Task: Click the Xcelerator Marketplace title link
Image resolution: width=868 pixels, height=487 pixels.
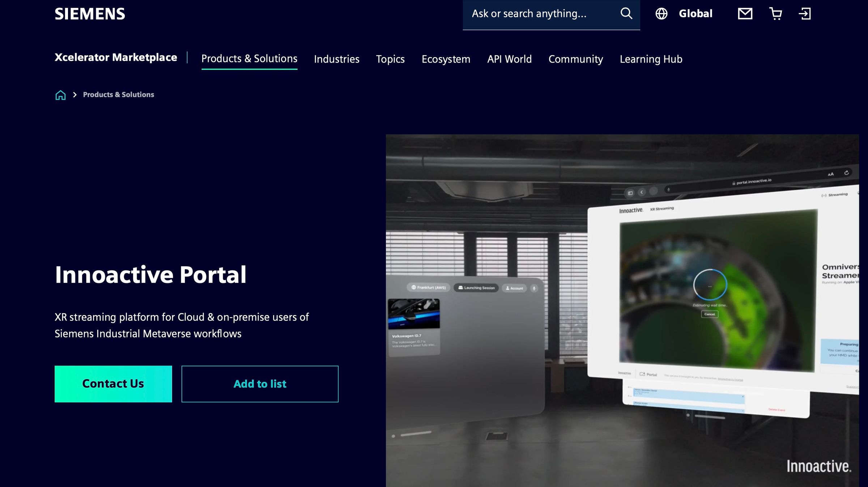Action: (x=116, y=58)
